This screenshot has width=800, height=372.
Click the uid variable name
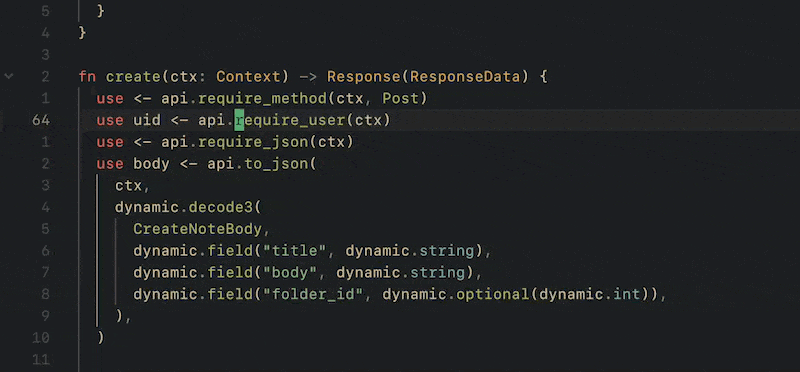[x=147, y=120]
